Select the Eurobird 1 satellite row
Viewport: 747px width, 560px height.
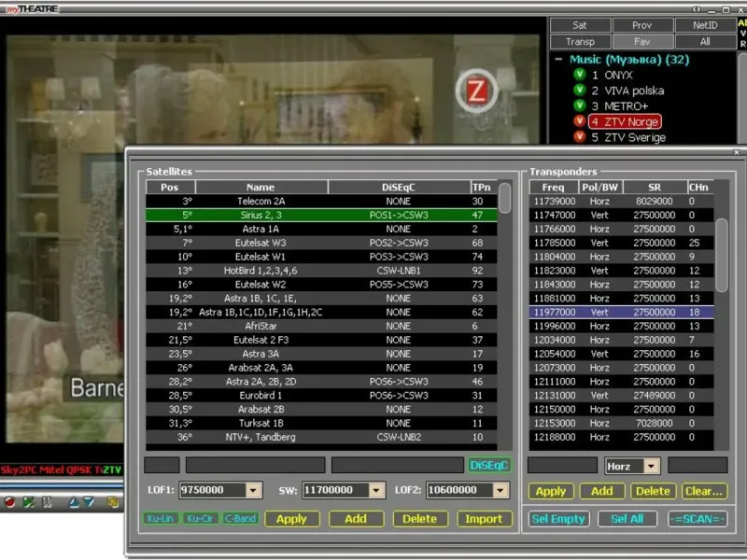click(x=321, y=395)
